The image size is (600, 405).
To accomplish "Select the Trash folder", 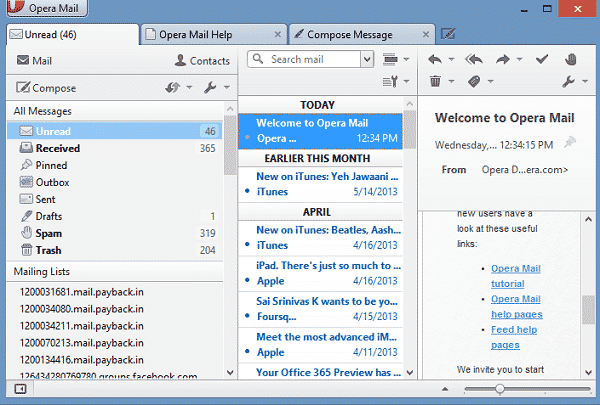I will coord(114,250).
